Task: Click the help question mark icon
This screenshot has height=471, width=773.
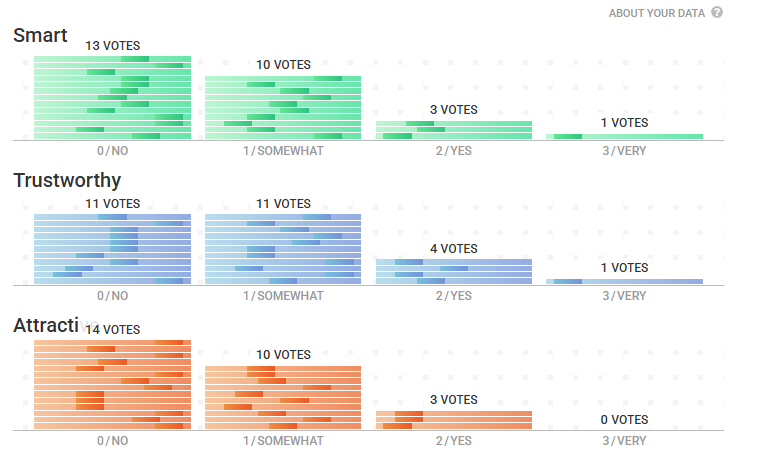Action: point(717,13)
